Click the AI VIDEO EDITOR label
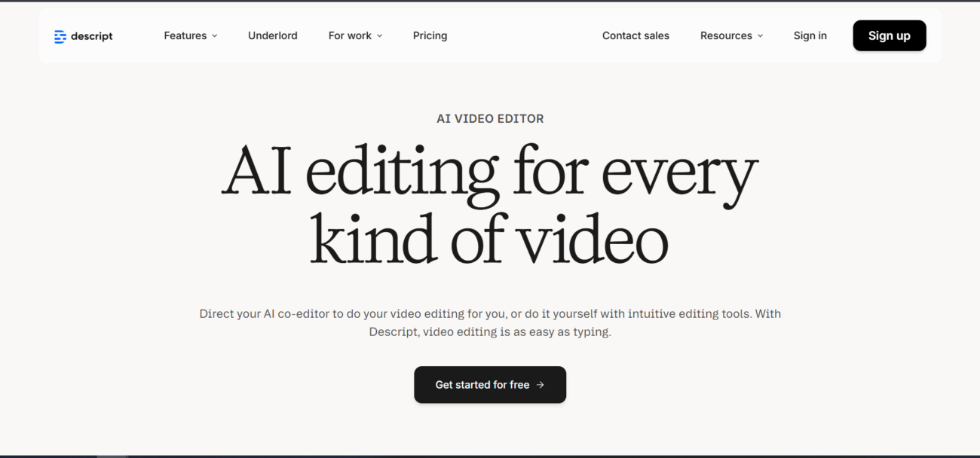The height and width of the screenshot is (458, 980). pyautogui.click(x=490, y=118)
